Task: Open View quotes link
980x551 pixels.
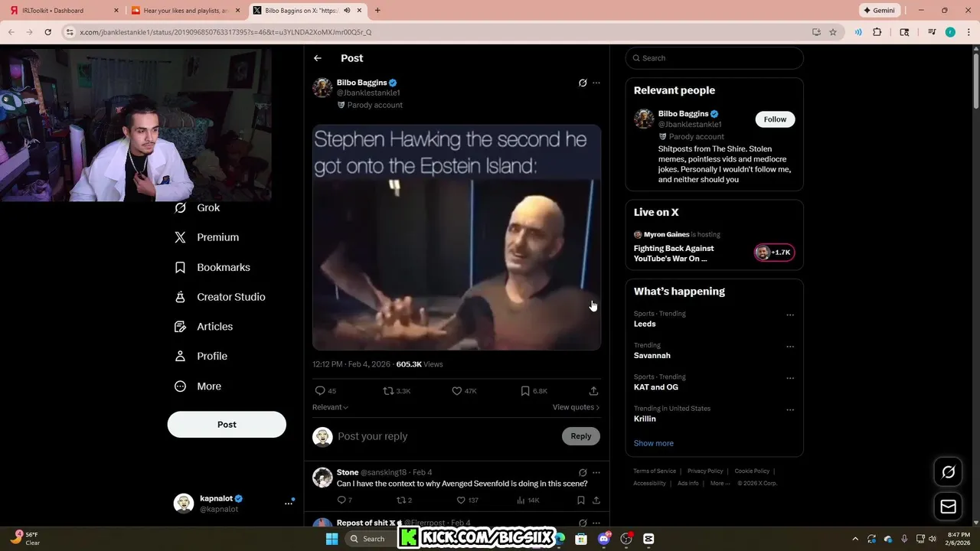Action: tap(576, 407)
